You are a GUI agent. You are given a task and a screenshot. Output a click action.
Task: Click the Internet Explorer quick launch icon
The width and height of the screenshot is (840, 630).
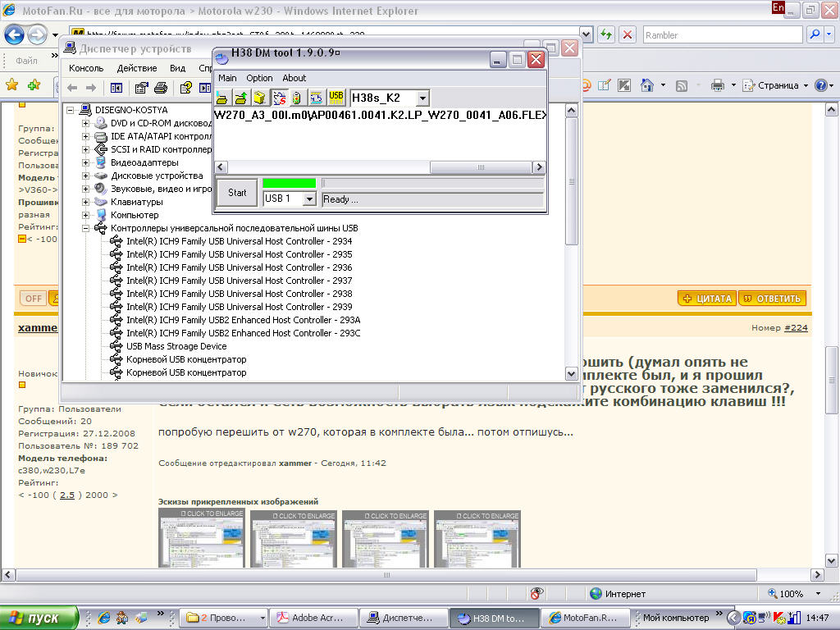point(104,618)
